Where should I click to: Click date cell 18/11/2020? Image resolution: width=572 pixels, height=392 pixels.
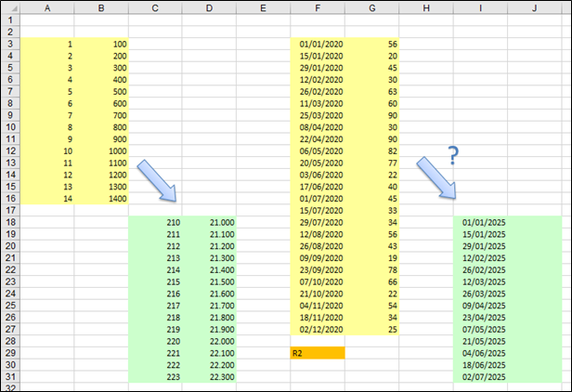pos(318,317)
